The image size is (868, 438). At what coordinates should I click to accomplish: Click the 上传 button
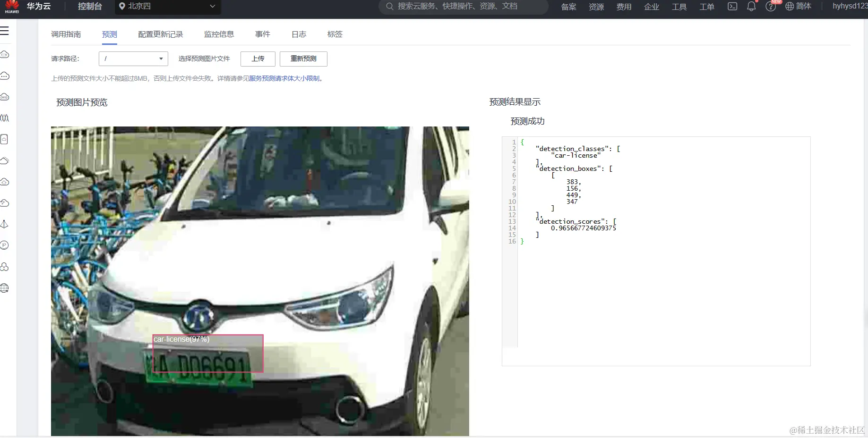coord(258,59)
